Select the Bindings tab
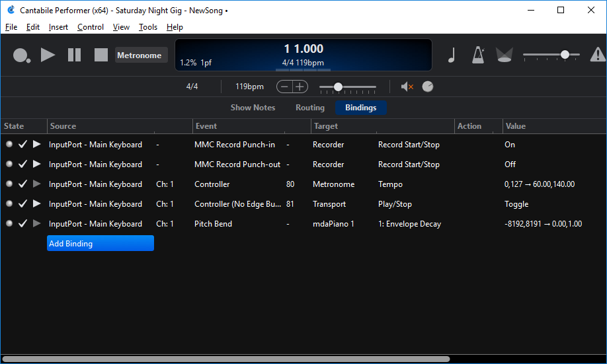The image size is (607, 364). pyautogui.click(x=361, y=108)
